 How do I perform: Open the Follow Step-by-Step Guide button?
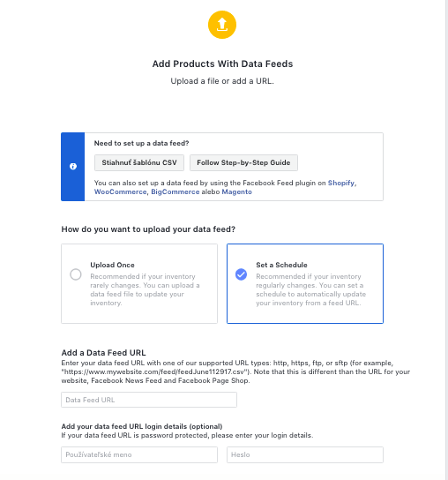tap(243, 162)
